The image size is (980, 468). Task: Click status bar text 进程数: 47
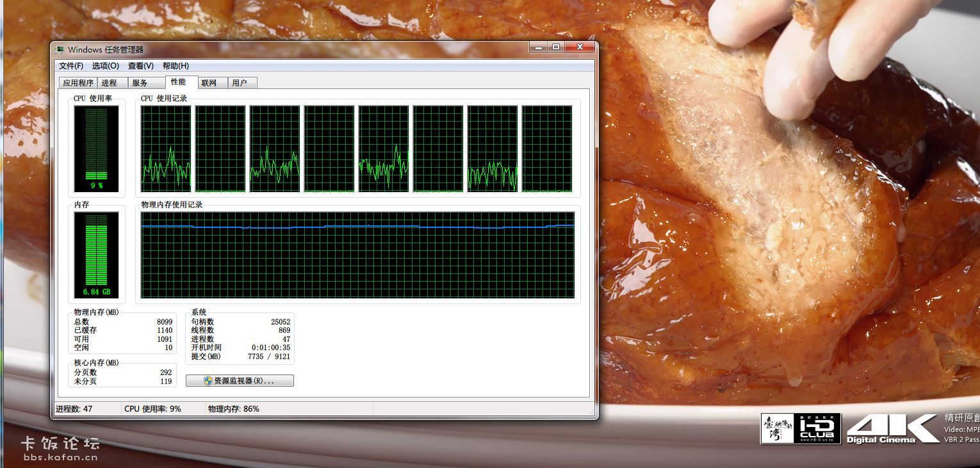point(74,408)
